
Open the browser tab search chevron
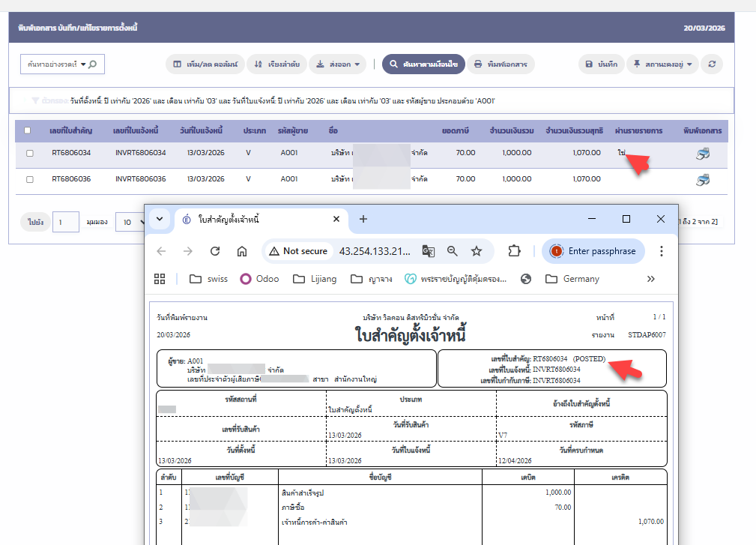[159, 219]
